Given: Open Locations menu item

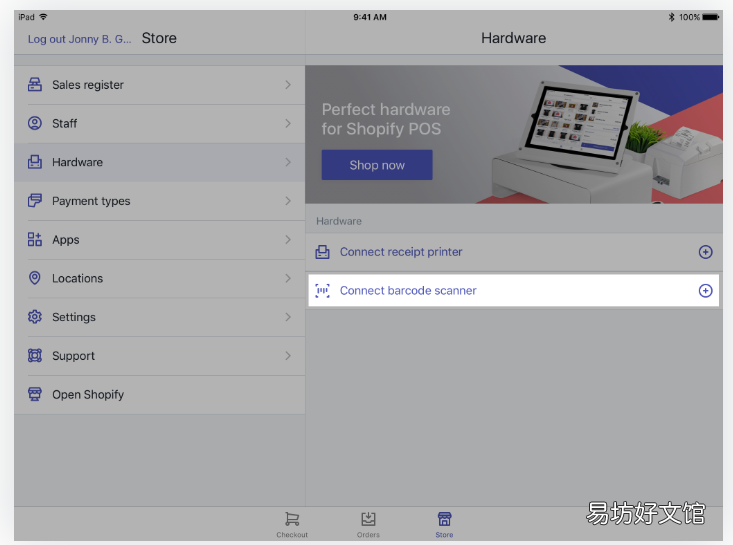Looking at the screenshot, I should (159, 278).
